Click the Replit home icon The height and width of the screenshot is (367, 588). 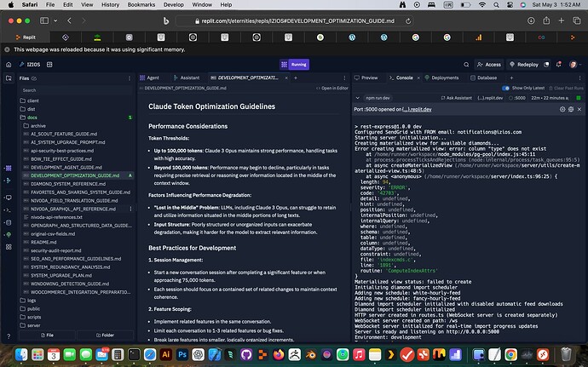[9, 64]
